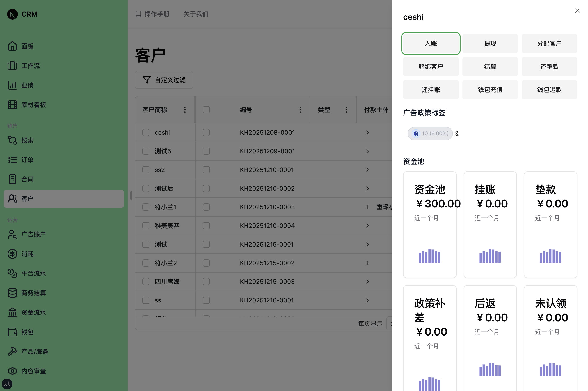Expand the row chevron for KH20251209-0001
The width and height of the screenshot is (588, 391).
367,151
